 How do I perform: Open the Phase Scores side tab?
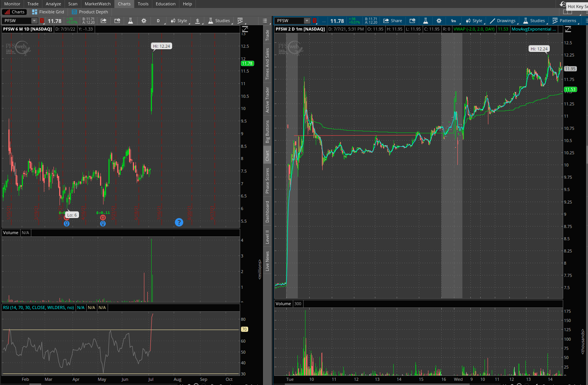point(267,181)
